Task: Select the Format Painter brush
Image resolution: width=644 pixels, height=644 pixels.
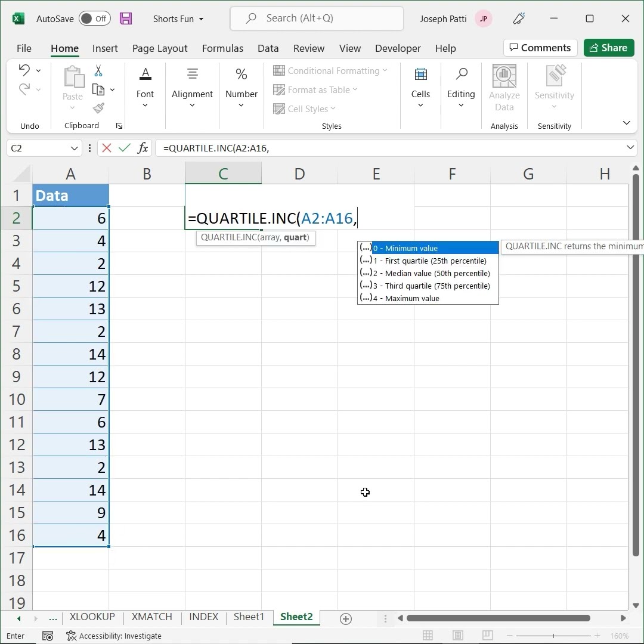Action: tap(98, 108)
